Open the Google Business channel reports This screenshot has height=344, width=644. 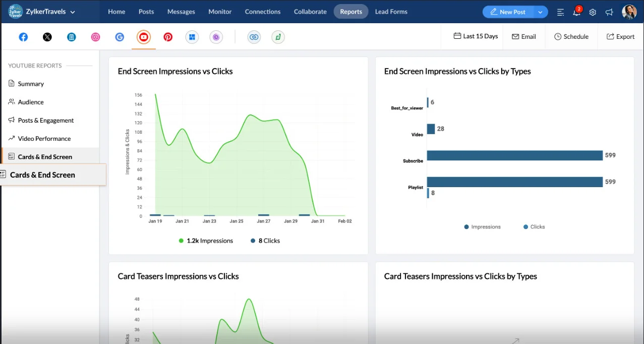120,37
